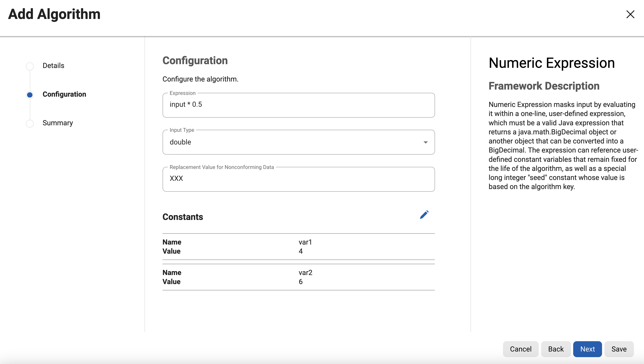Click the var2 value 6
The image size is (644, 364).
coord(300,282)
